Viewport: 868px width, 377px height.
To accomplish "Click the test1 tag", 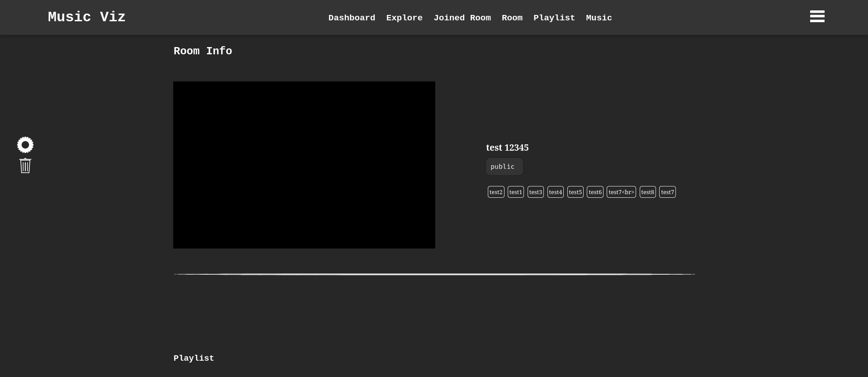I will (x=516, y=192).
